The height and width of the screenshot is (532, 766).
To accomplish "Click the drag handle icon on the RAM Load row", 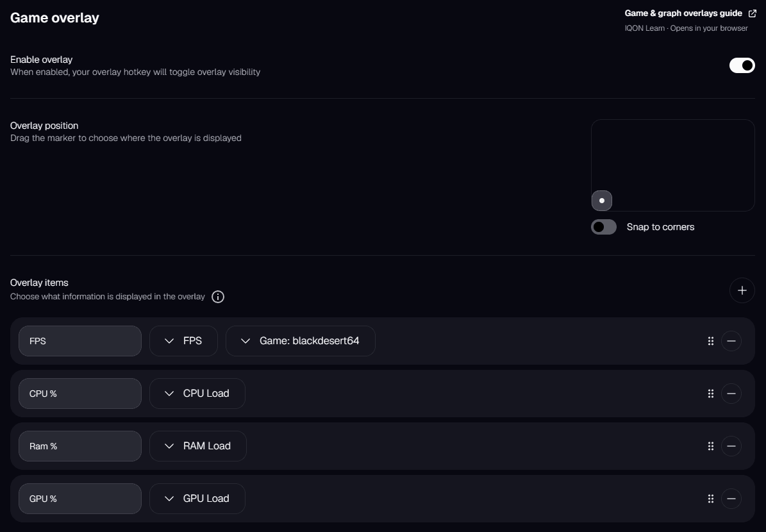I will [711, 446].
